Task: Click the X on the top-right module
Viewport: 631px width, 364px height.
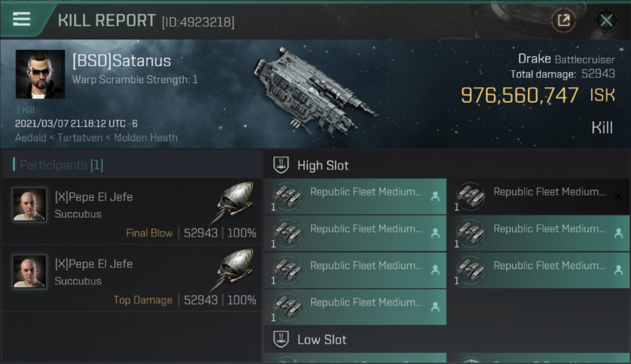Action: [x=618, y=197]
